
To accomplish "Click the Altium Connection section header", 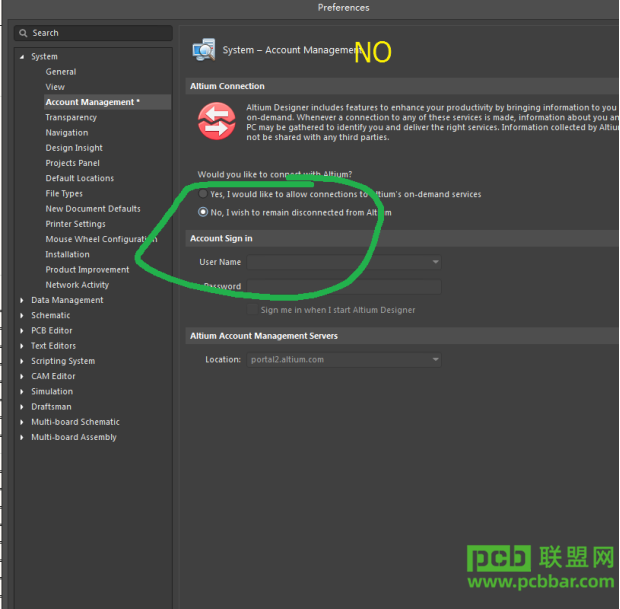I will coord(402,86).
